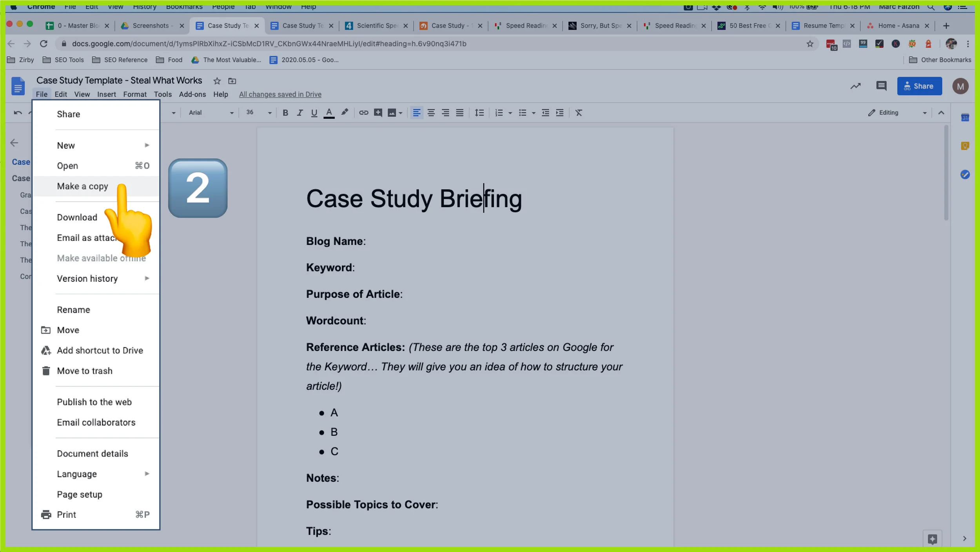Click the blue Share button
Image resolution: width=980 pixels, height=552 pixels.
pyautogui.click(x=919, y=86)
